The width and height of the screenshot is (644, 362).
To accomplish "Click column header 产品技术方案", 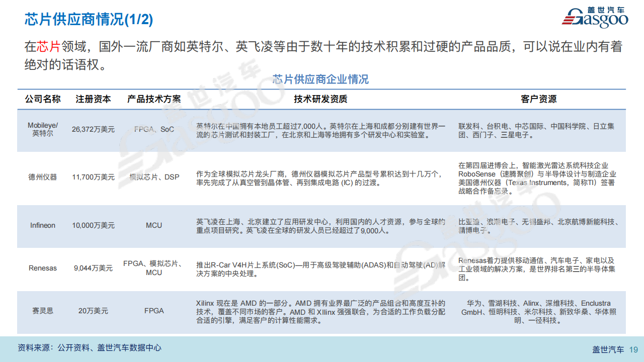I will point(154,100).
